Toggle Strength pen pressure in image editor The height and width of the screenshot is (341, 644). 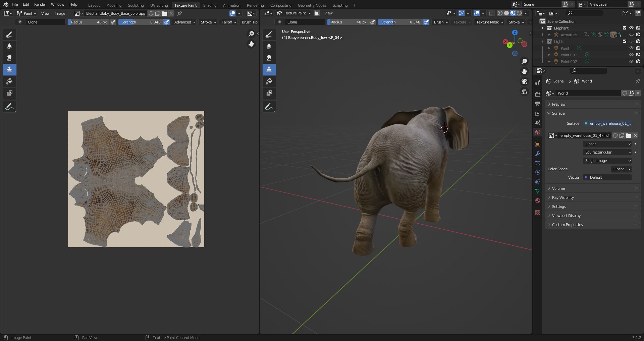pyautogui.click(x=167, y=22)
